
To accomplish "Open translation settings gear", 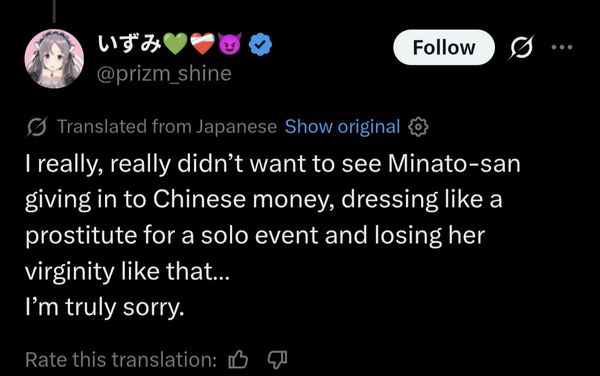I will (419, 127).
